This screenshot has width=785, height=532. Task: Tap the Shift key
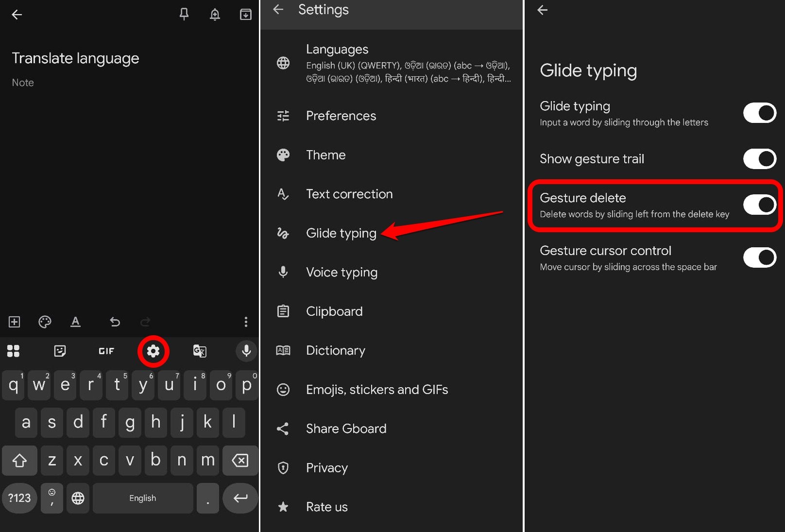[19, 460]
